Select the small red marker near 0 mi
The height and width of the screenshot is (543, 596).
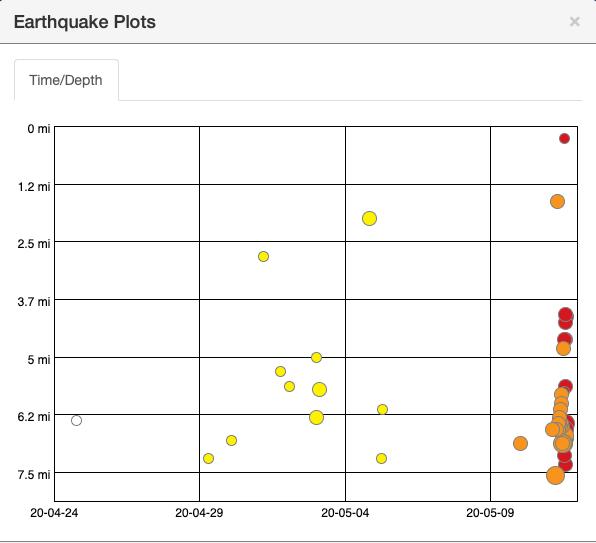click(564, 138)
